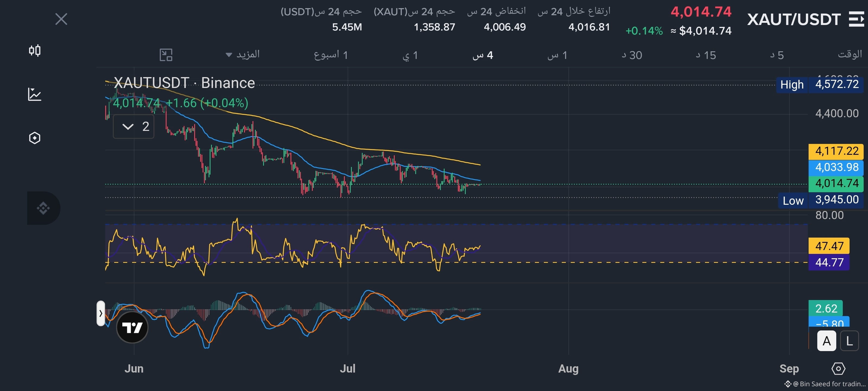Open time axis settings gear icon

838,368
